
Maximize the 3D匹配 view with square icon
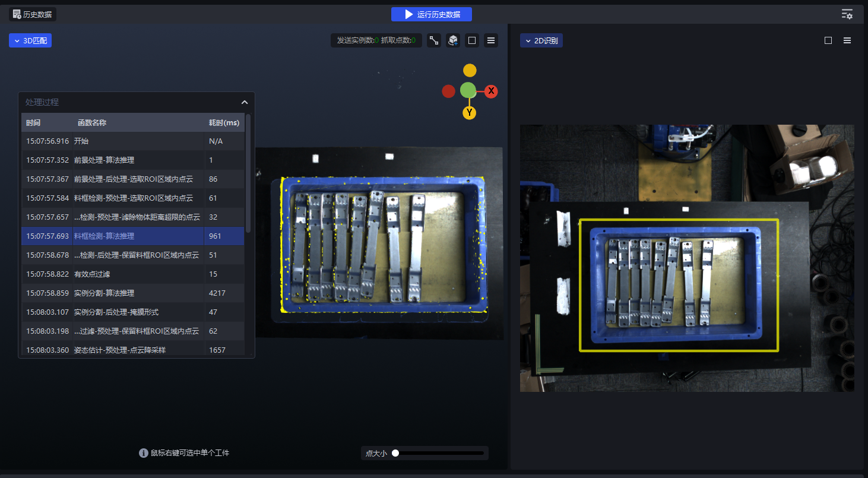pos(472,40)
